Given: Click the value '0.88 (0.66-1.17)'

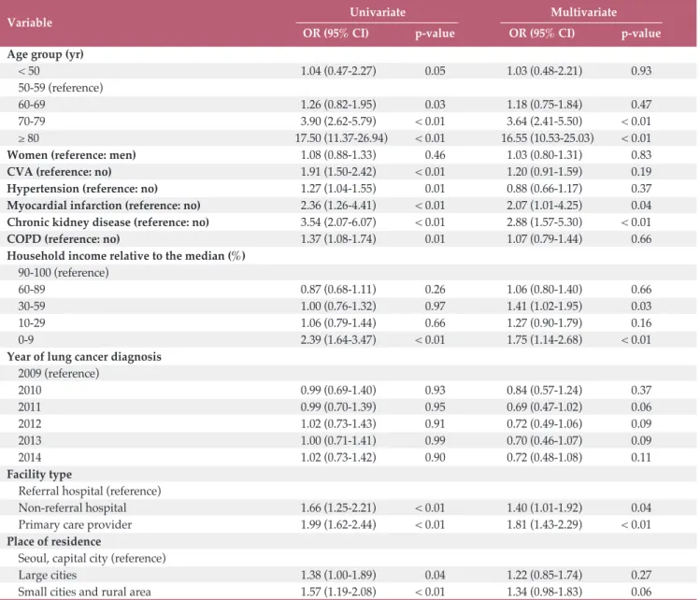Looking at the screenshot, I should 544,189.
